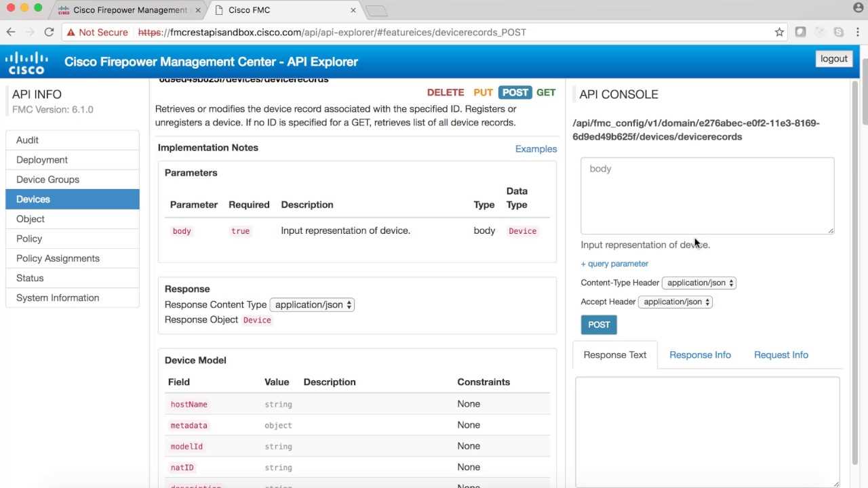
Task: Click the hostName field row
Action: (x=357, y=404)
